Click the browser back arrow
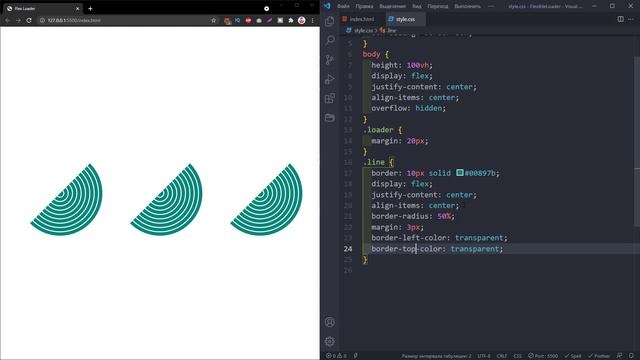 7,20
